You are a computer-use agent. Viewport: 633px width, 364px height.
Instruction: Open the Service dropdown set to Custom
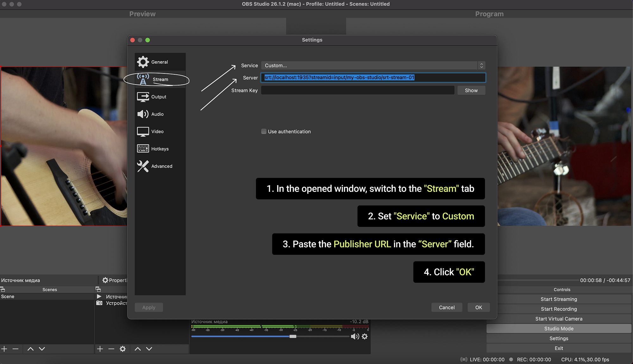point(373,66)
